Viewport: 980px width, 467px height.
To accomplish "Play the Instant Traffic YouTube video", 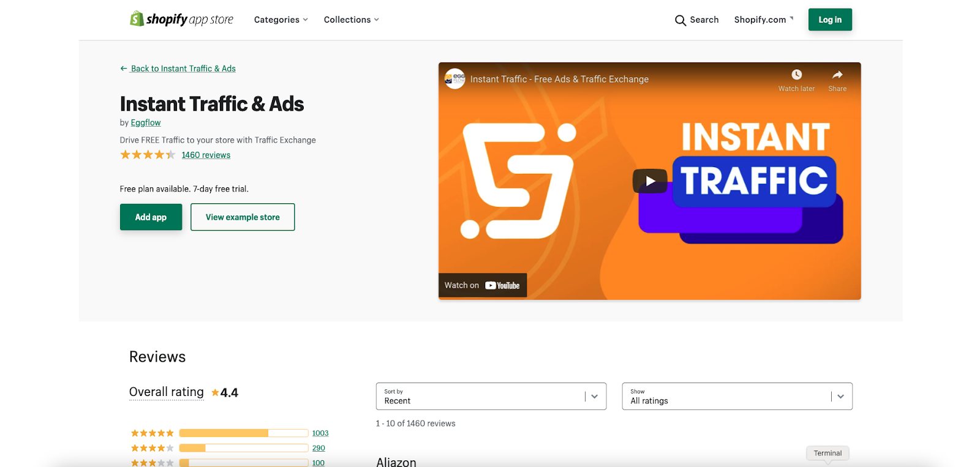I will [x=650, y=181].
